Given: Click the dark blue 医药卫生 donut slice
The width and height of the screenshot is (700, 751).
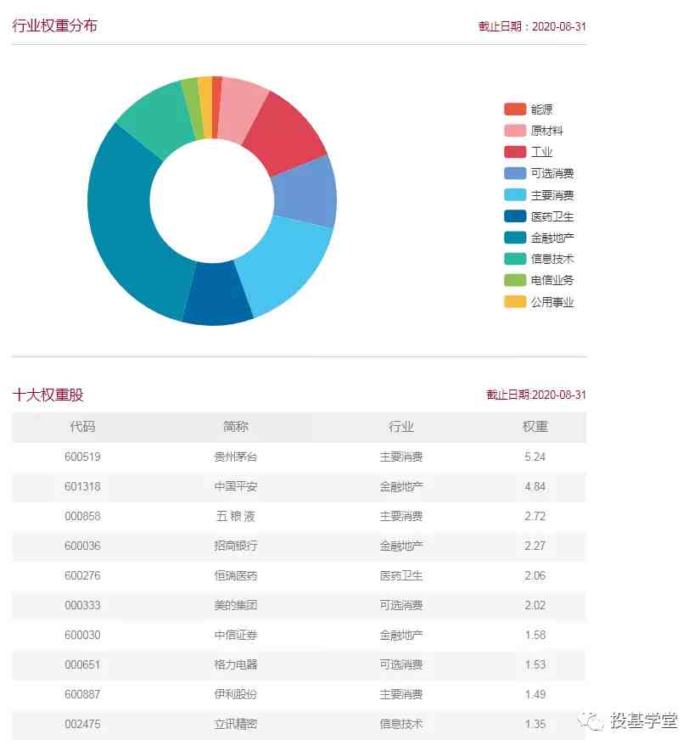Looking at the screenshot, I should coord(217,293).
